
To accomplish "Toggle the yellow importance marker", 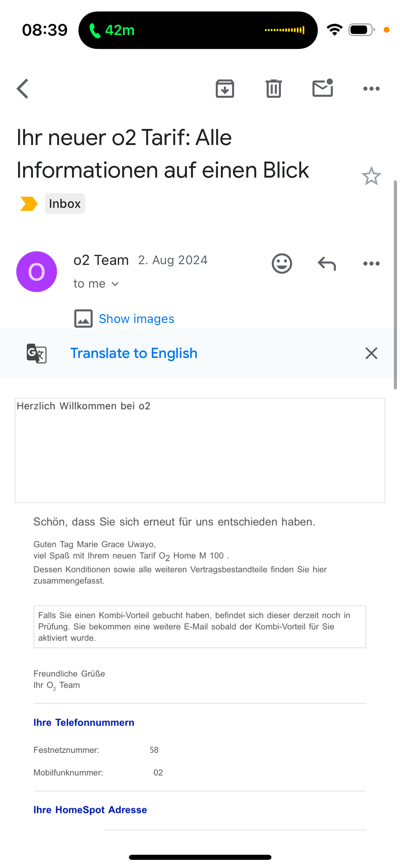I will point(29,204).
